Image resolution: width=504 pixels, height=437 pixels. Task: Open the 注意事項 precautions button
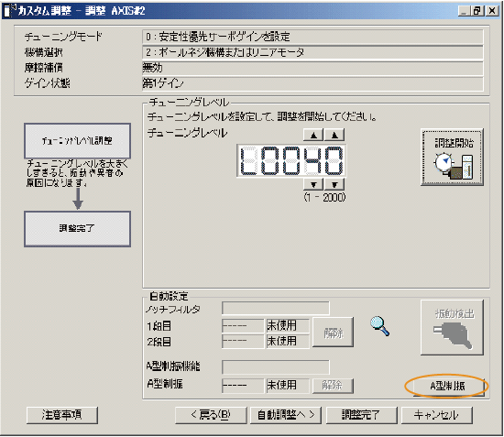[62, 415]
